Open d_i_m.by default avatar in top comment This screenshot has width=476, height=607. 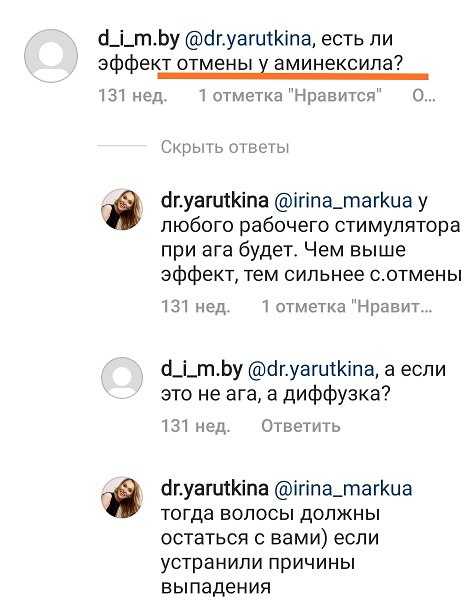(51, 56)
